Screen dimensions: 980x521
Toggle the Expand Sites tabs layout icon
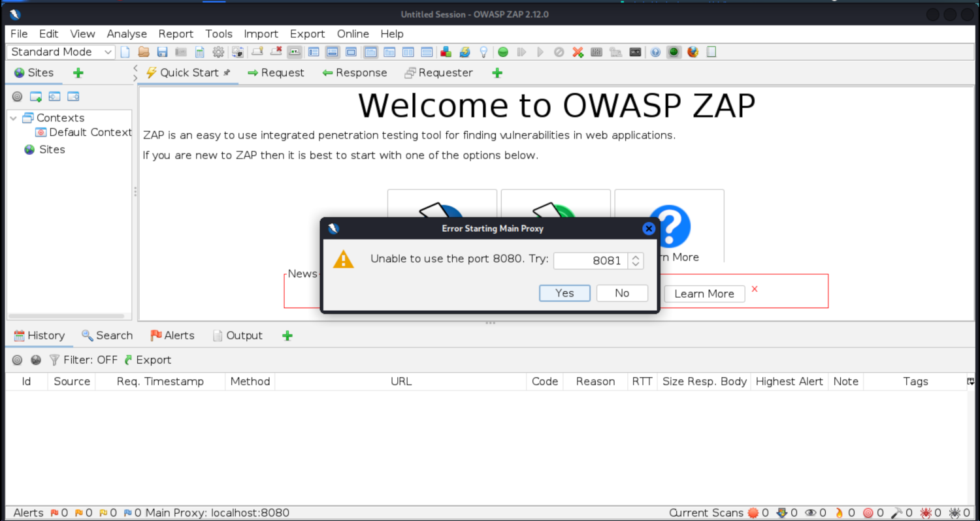[x=314, y=52]
